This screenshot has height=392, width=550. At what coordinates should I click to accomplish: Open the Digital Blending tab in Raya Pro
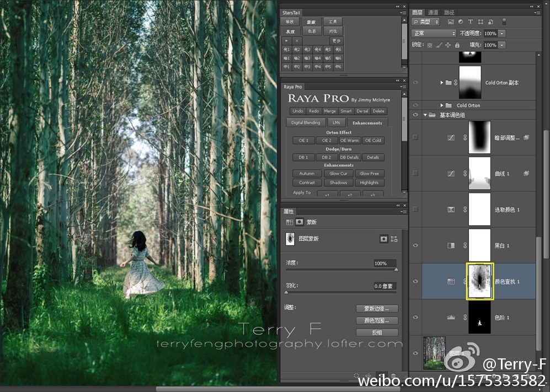[306, 123]
